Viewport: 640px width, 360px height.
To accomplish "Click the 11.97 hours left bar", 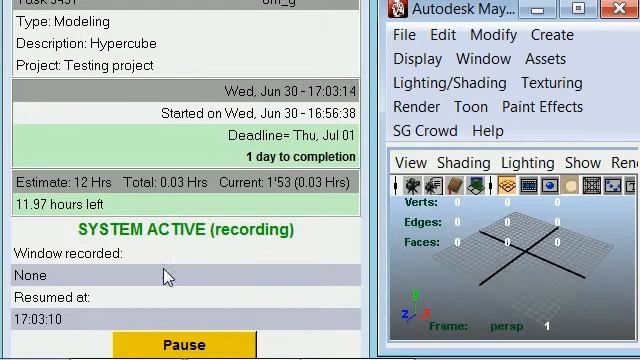I will click(186, 204).
